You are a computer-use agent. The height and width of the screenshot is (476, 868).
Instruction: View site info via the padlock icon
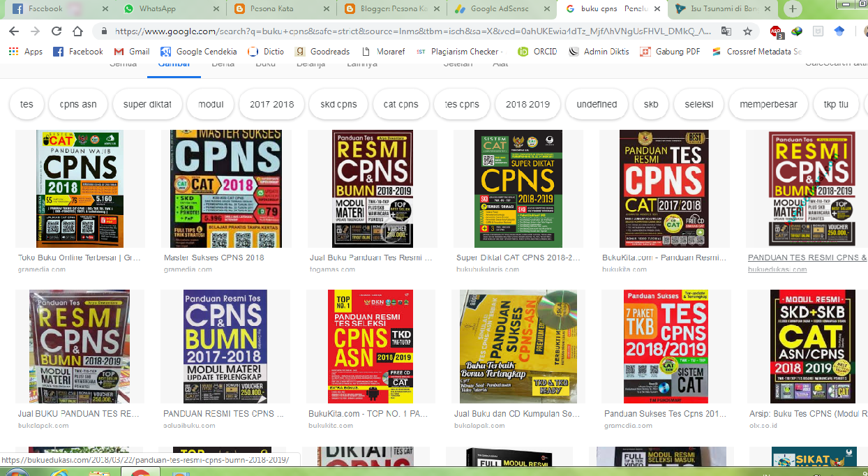click(x=104, y=31)
